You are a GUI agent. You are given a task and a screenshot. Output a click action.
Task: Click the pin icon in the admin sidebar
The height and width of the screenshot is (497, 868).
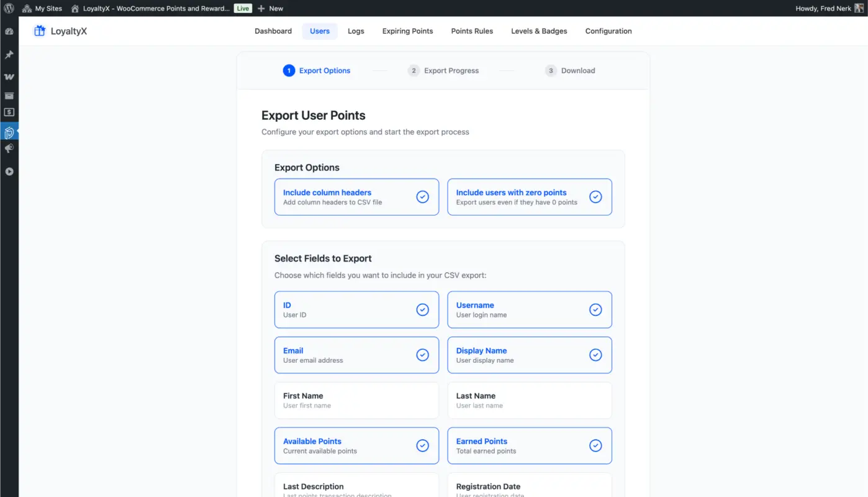[x=9, y=54]
